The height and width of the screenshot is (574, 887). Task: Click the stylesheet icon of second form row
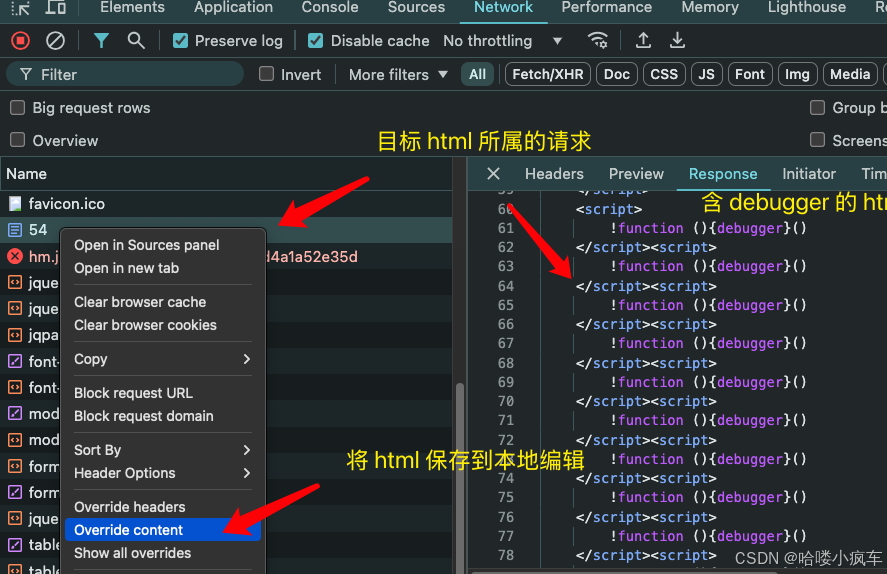pyautogui.click(x=15, y=492)
